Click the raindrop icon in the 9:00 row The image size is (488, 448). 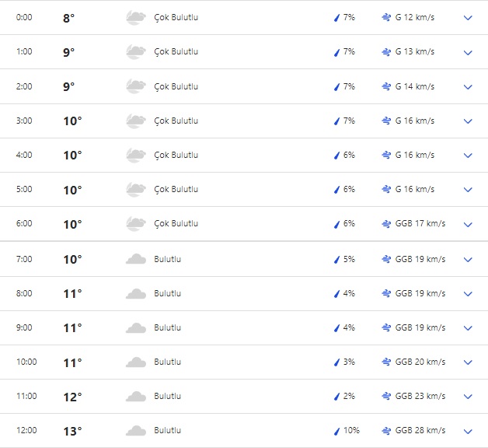(x=336, y=327)
